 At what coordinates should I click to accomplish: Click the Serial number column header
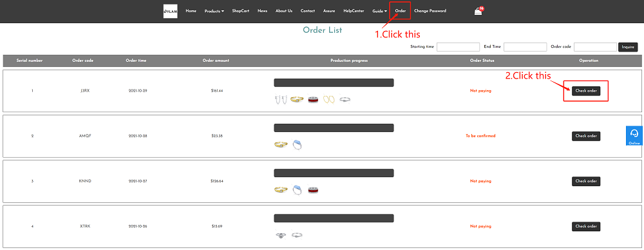pos(30,61)
